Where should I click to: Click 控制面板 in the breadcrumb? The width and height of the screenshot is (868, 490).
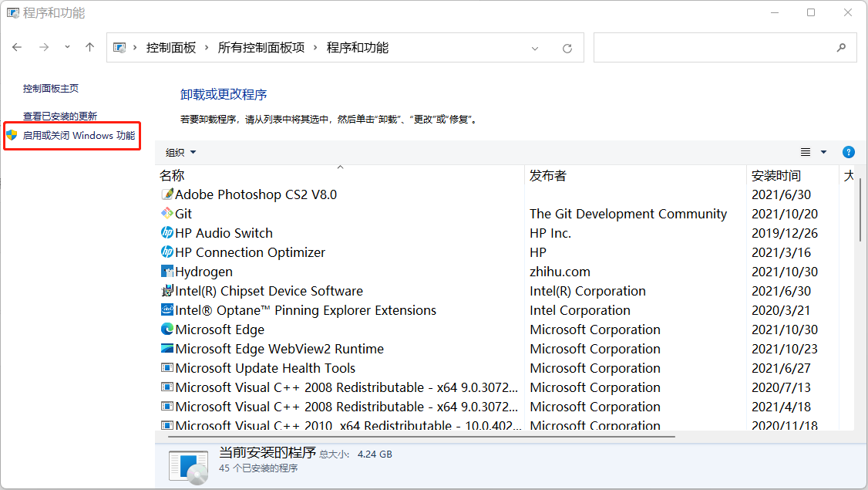pos(171,48)
